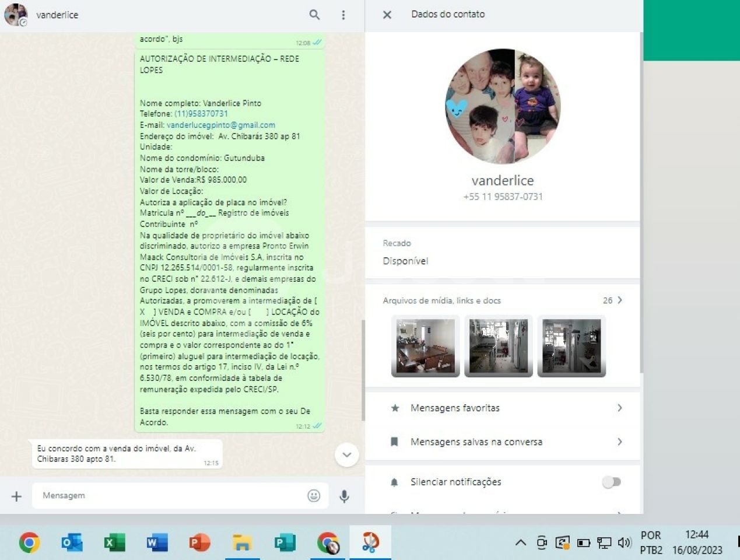Viewport: 740px width, 560px height.
Task: Click the battery tray icon
Action: tap(584, 542)
